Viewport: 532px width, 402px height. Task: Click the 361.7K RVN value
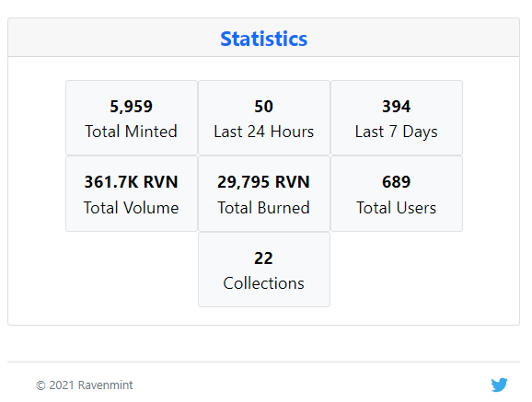click(131, 182)
